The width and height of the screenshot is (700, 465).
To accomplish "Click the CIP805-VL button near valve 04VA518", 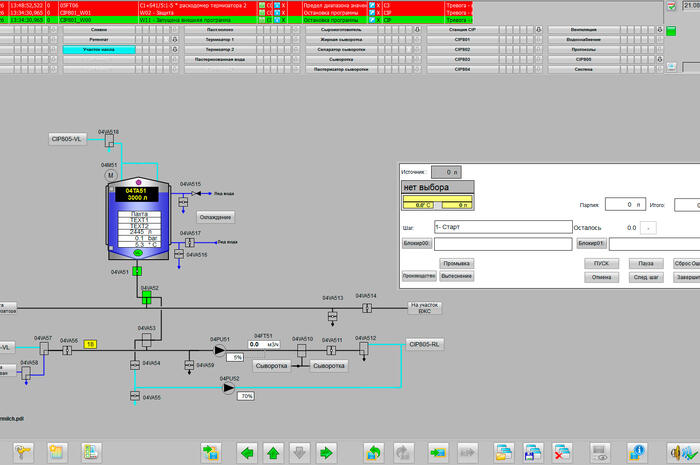I will pos(67,139).
